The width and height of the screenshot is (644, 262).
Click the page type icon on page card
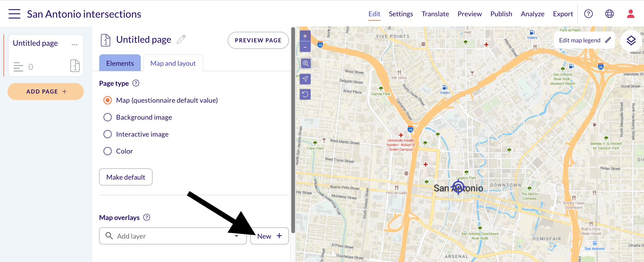coord(75,66)
